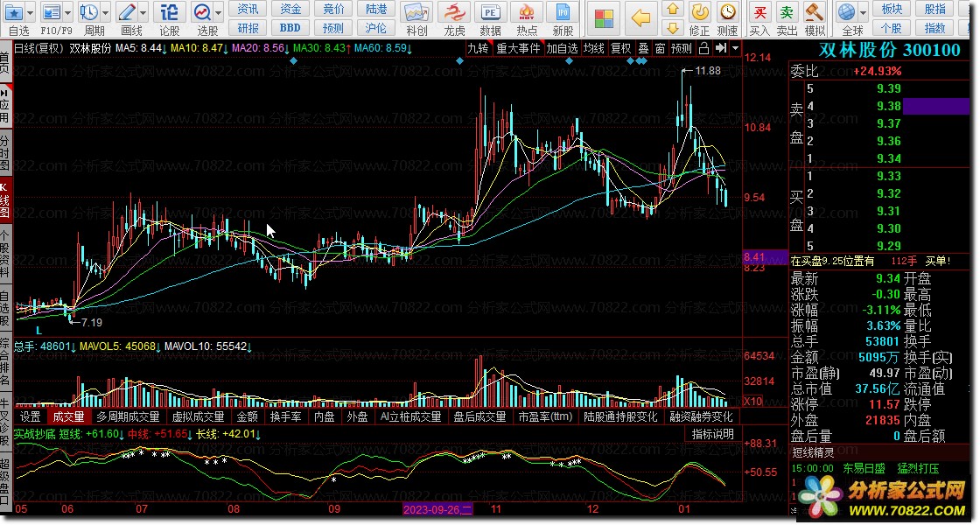This screenshot has height=525, width=980.
Task: Click the 双林股份 300100 stock title
Action: click(889, 50)
